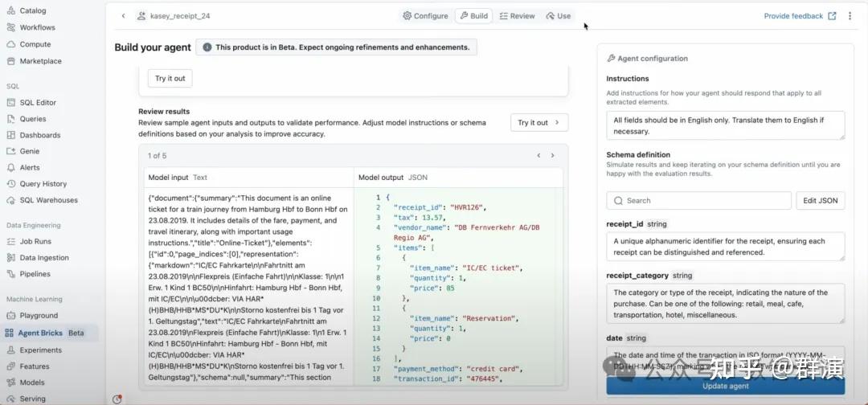This screenshot has width=868, height=405.
Task: Click the Edit JSON button
Action: coord(821,201)
